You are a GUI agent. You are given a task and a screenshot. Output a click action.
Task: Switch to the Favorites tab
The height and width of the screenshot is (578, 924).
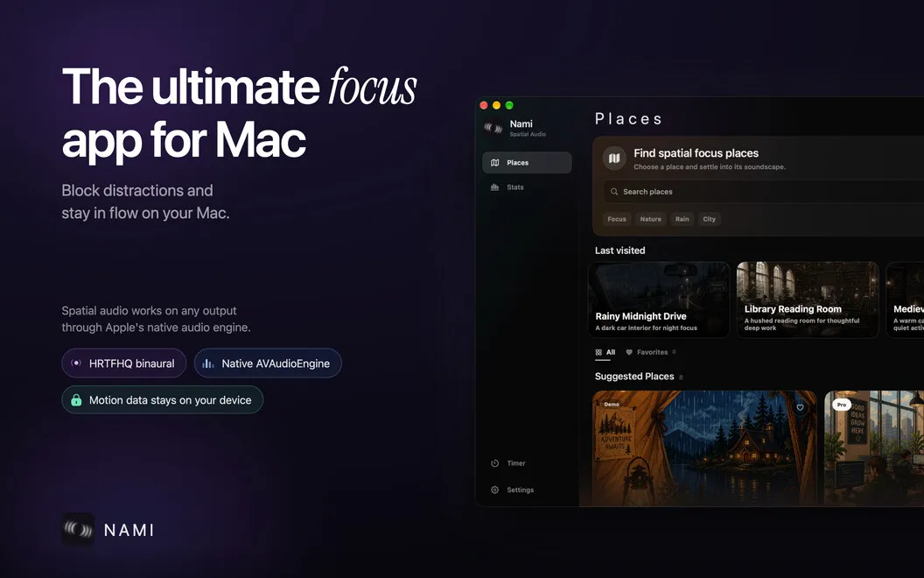[651, 353]
